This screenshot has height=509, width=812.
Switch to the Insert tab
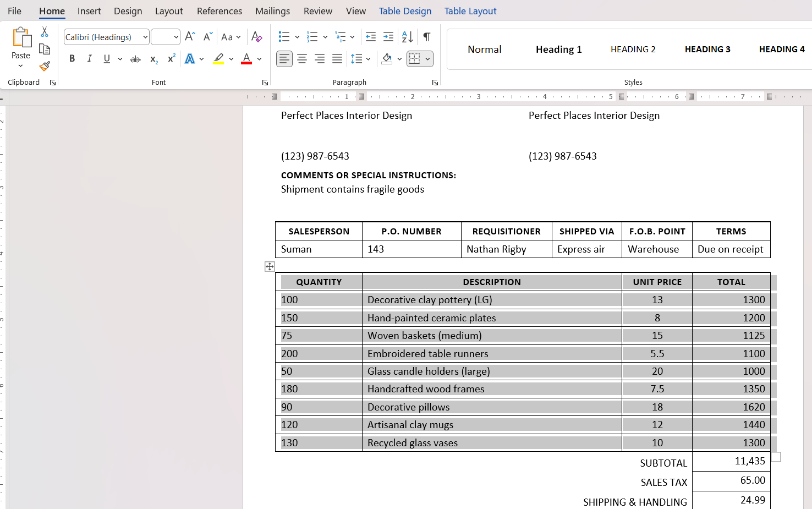coord(89,11)
